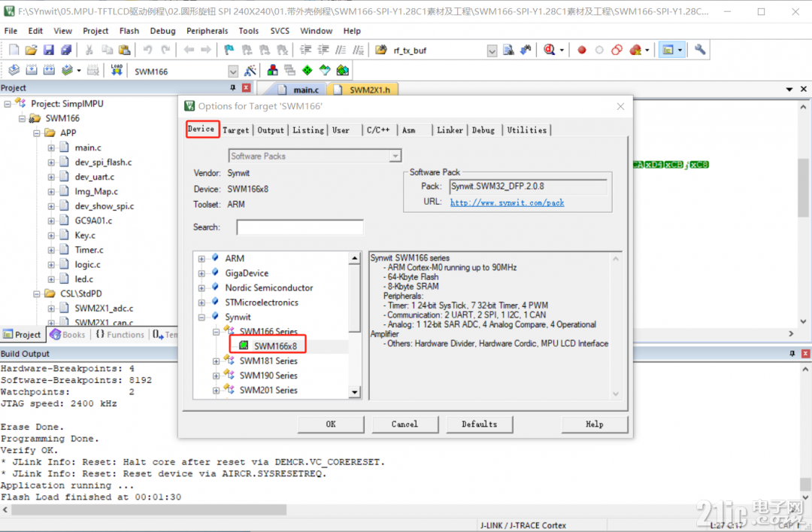This screenshot has width=812, height=532.
Task: Open the Flash menu
Action: point(129,31)
